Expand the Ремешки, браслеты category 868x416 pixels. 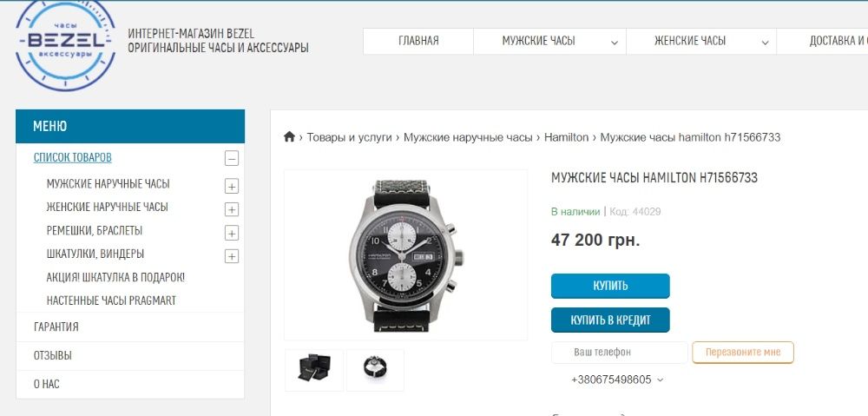232,234
